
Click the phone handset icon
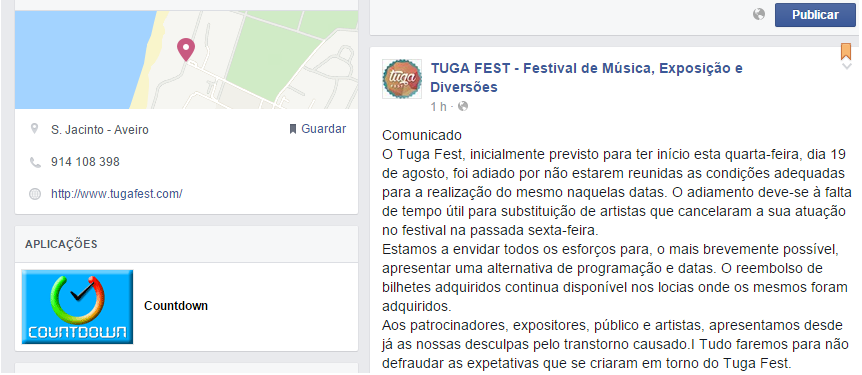pyautogui.click(x=35, y=162)
